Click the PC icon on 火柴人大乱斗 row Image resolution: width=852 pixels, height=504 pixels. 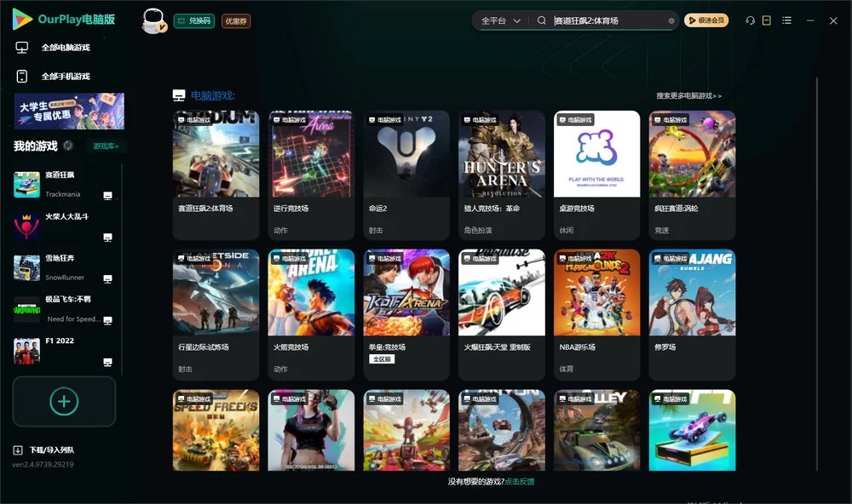pyautogui.click(x=107, y=238)
